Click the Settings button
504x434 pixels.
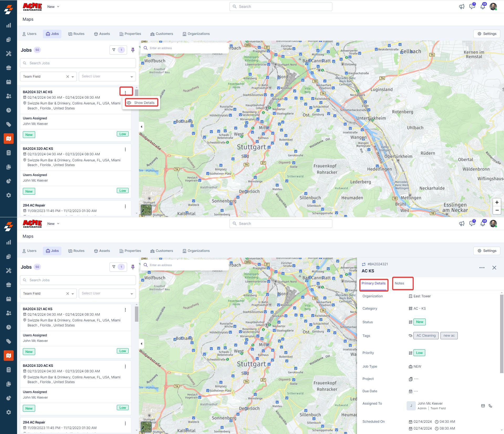click(x=487, y=34)
